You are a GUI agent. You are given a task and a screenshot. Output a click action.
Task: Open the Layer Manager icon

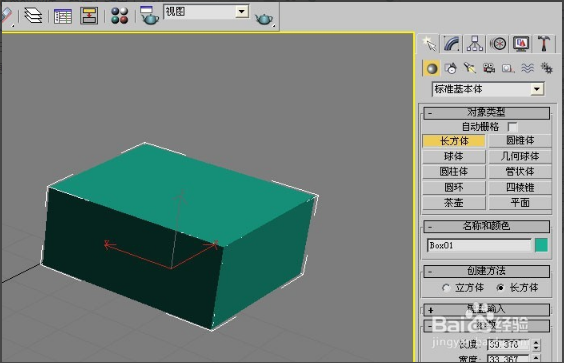33,16
